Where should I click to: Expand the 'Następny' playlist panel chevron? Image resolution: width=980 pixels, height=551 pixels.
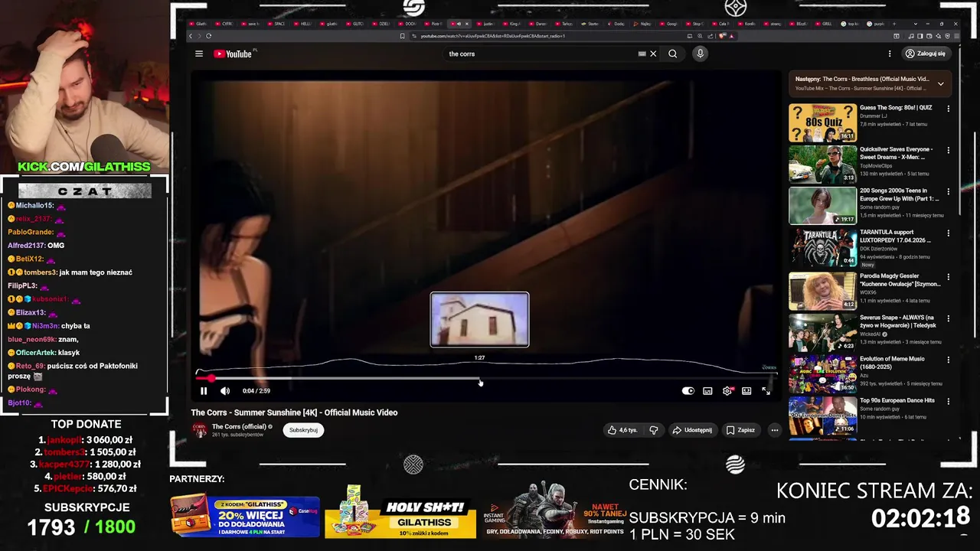point(940,83)
